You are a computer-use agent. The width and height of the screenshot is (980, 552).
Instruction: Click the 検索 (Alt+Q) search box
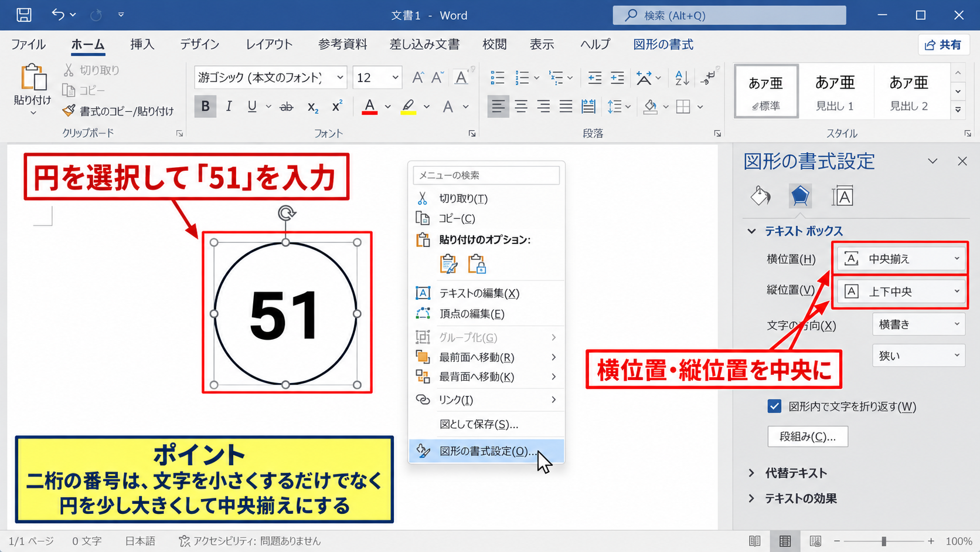[729, 15]
